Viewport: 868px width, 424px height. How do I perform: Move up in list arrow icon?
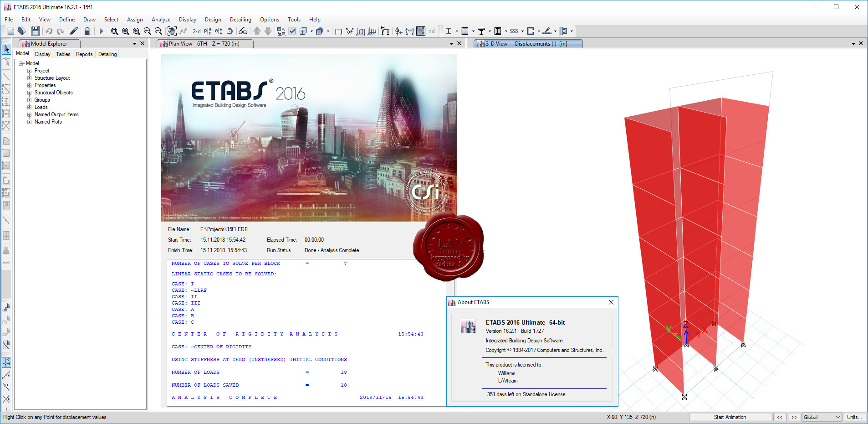click(257, 31)
